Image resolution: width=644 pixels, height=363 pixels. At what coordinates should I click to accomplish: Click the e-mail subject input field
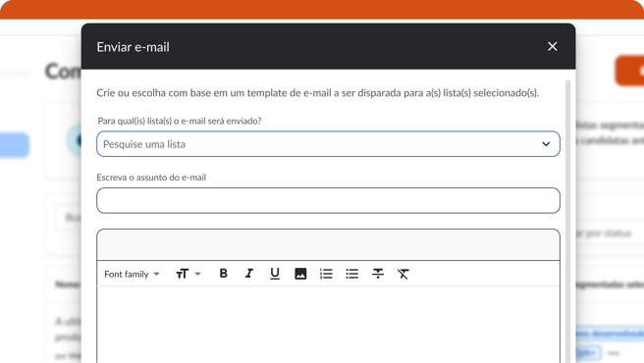(328, 200)
